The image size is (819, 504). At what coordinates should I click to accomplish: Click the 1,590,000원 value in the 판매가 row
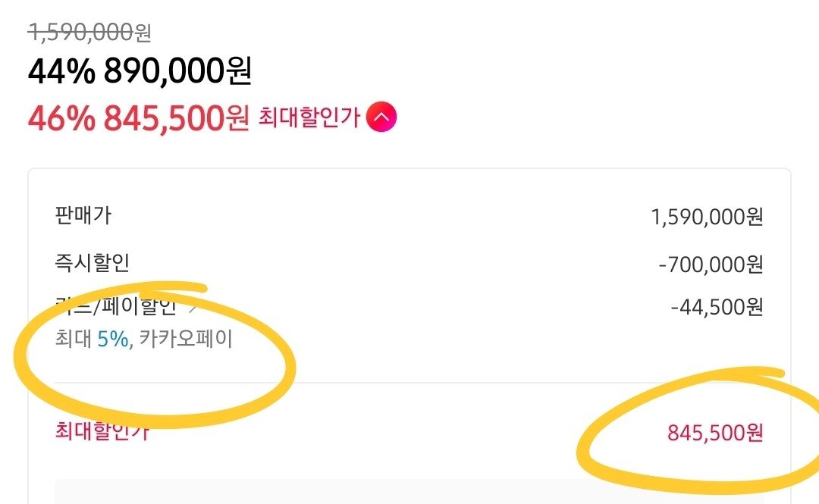point(708,217)
